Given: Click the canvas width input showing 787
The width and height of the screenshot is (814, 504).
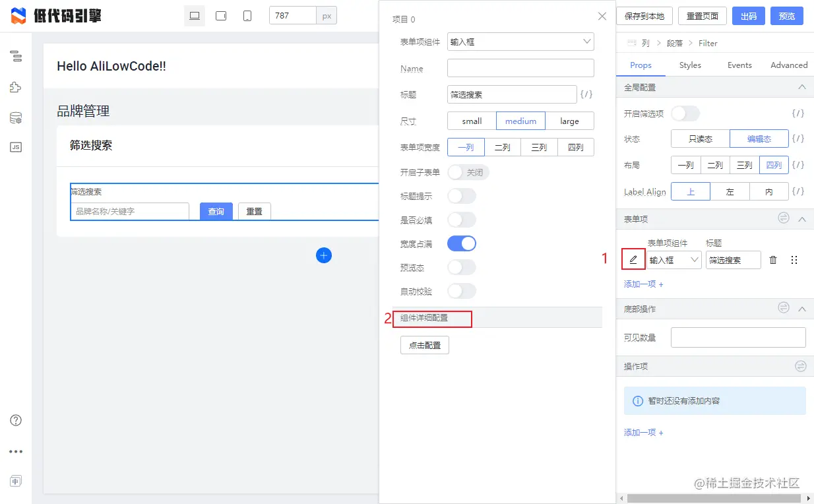Looking at the screenshot, I should pos(293,15).
